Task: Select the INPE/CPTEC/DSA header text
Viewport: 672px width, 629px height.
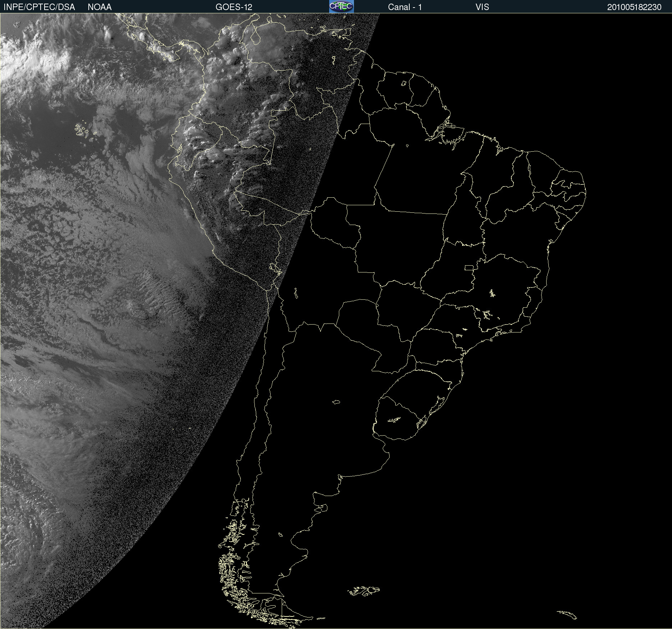Action: pyautogui.click(x=39, y=7)
